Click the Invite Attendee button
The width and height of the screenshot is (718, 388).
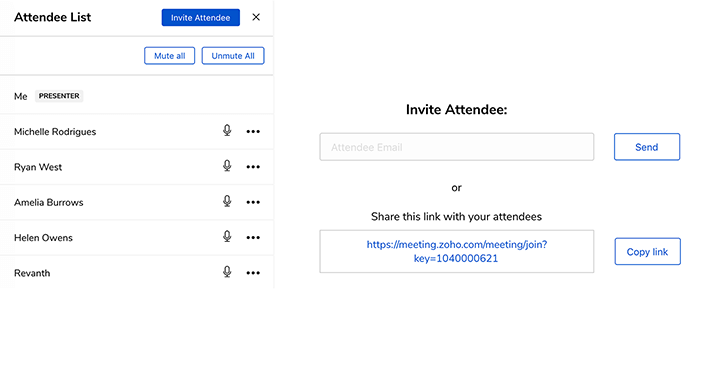(201, 17)
